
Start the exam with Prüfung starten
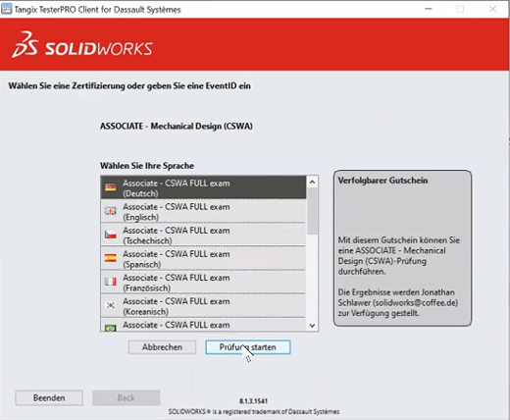coord(248,347)
